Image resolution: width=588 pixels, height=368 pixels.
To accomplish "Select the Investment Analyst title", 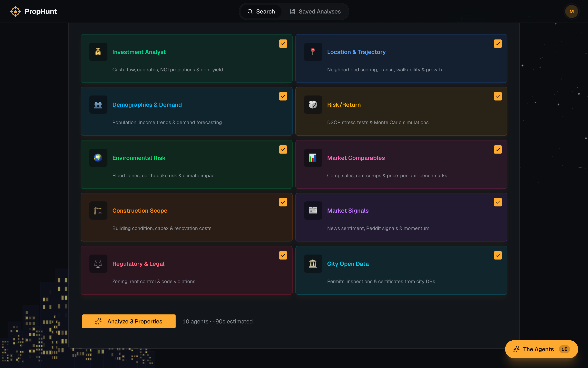I will click(x=139, y=52).
